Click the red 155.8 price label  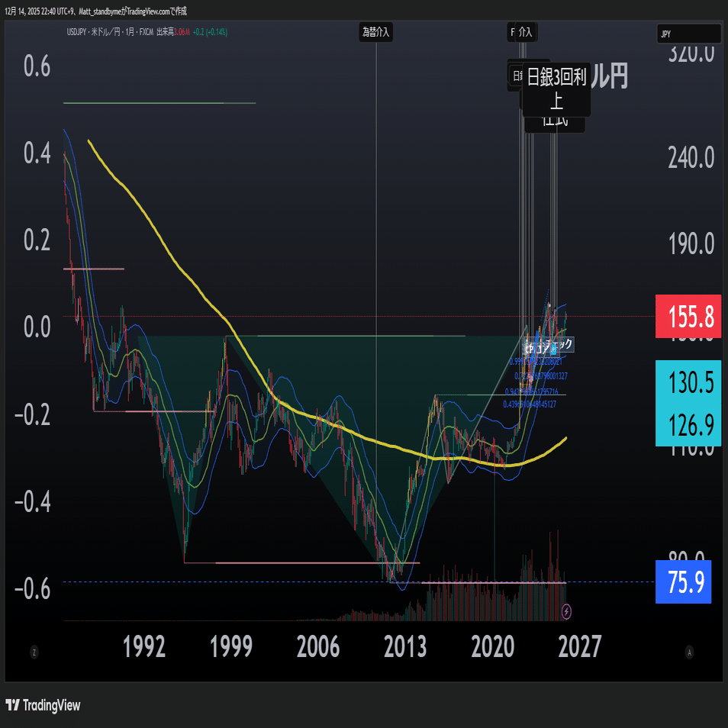tap(688, 317)
